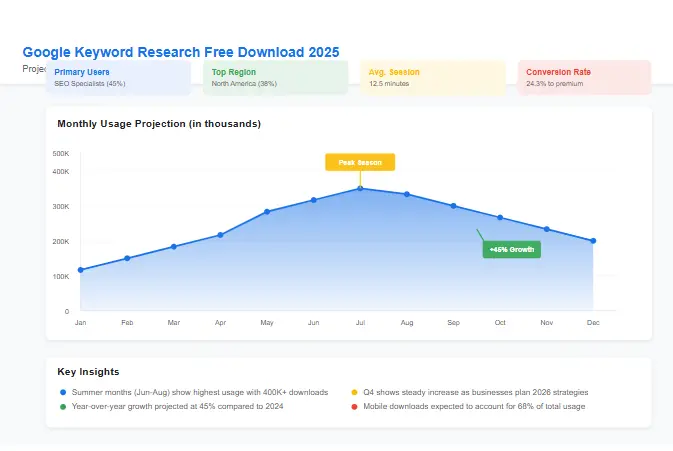Click the Key Insights heading
673x451 pixels.
pos(89,371)
